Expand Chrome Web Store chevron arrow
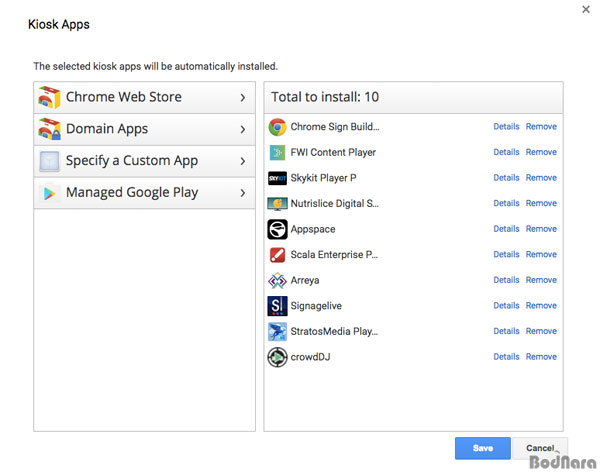 click(x=243, y=98)
